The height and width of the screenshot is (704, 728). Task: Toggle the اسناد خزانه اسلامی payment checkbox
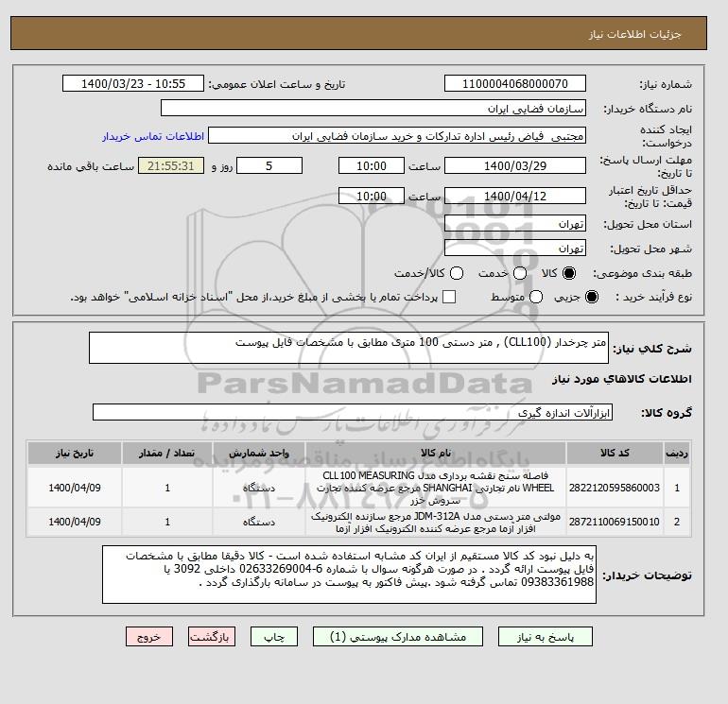pos(449,297)
